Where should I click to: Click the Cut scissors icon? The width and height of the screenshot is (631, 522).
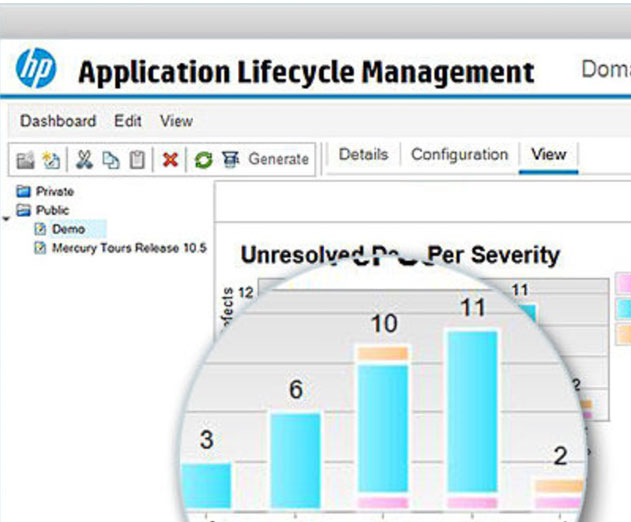tap(84, 160)
